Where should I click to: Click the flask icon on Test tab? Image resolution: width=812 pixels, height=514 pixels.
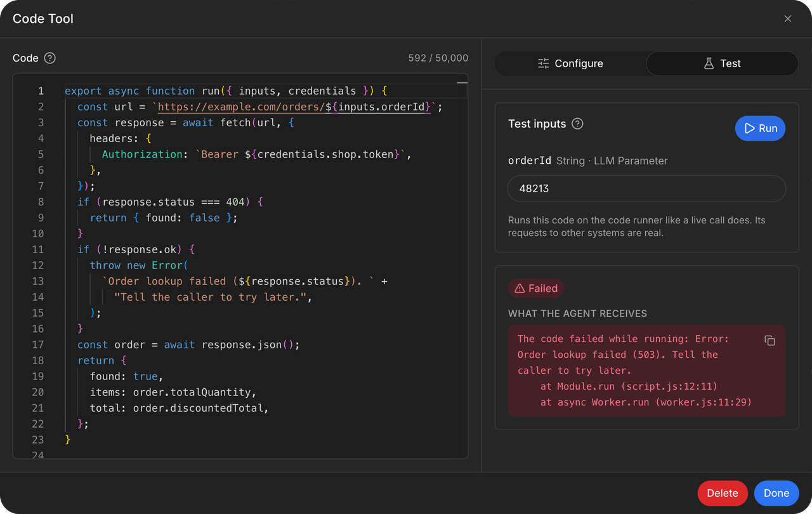click(709, 63)
